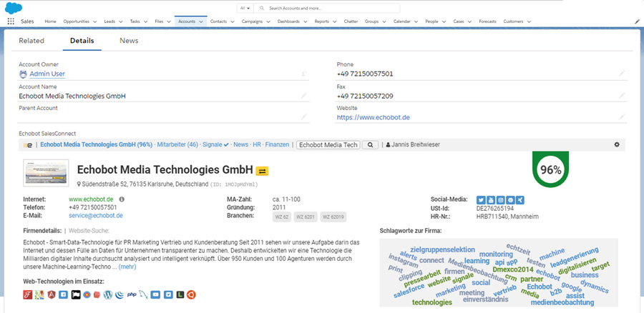
Task: Open the Chatter nav item
Action: pos(351,21)
